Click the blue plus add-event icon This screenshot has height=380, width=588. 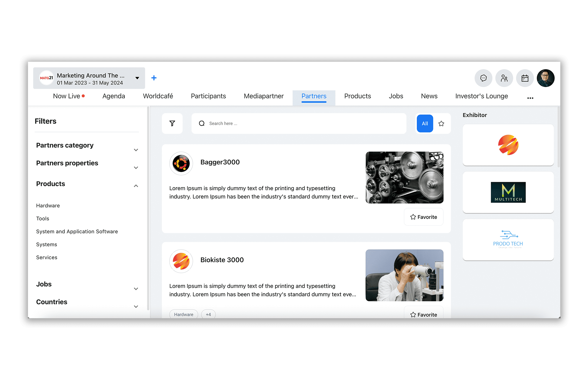point(154,78)
